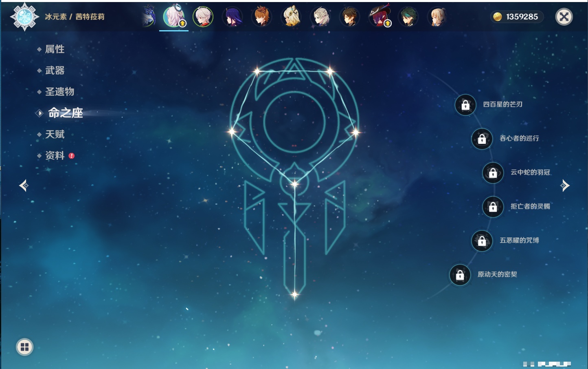Open the 原动天的密契 constellation label
The width and height of the screenshot is (588, 369).
[x=497, y=274]
